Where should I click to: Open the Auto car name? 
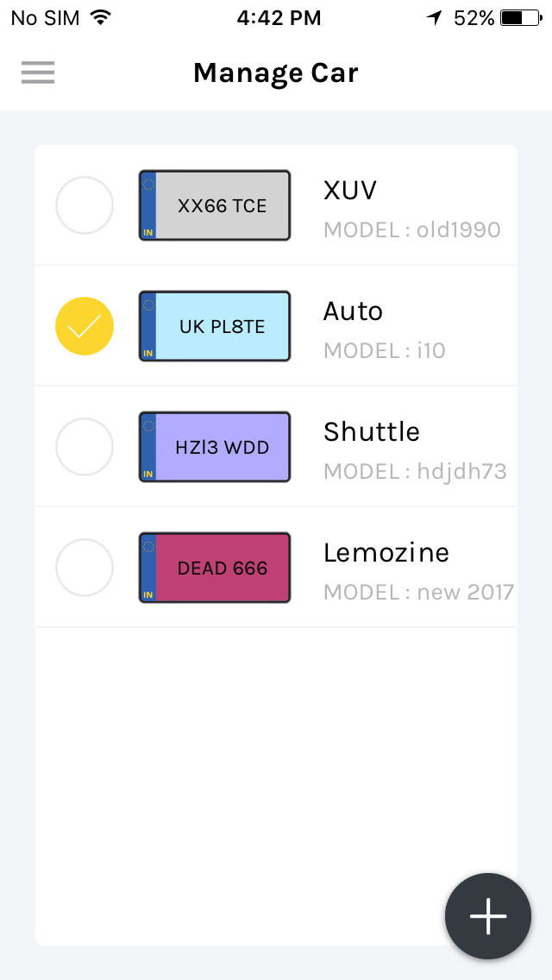[353, 311]
